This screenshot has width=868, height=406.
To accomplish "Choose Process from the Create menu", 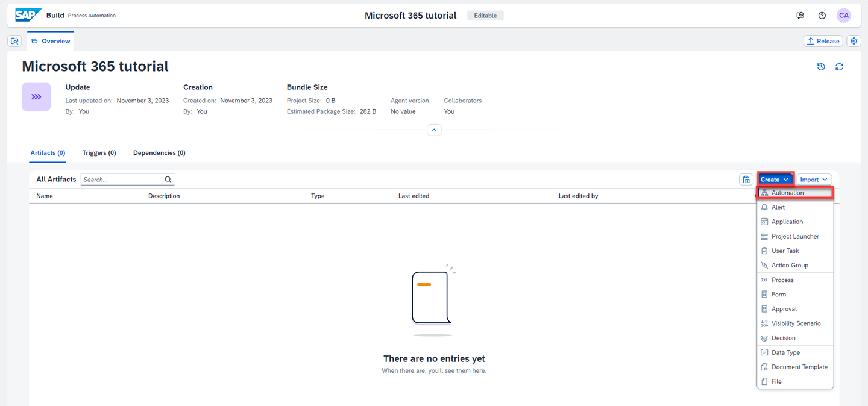I will point(795,280).
